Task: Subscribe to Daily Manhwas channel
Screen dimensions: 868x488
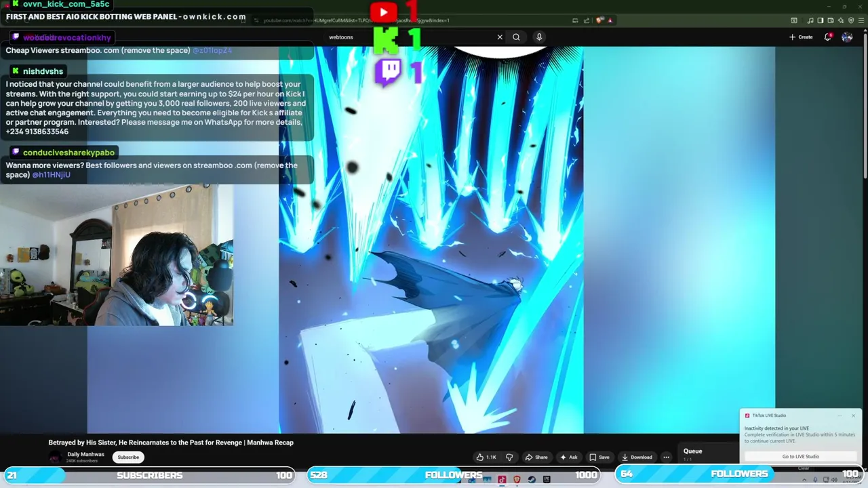Action: point(128,457)
